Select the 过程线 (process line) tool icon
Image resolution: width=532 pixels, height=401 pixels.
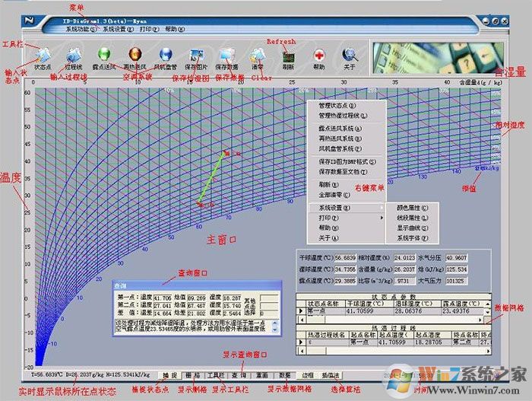coord(74,56)
